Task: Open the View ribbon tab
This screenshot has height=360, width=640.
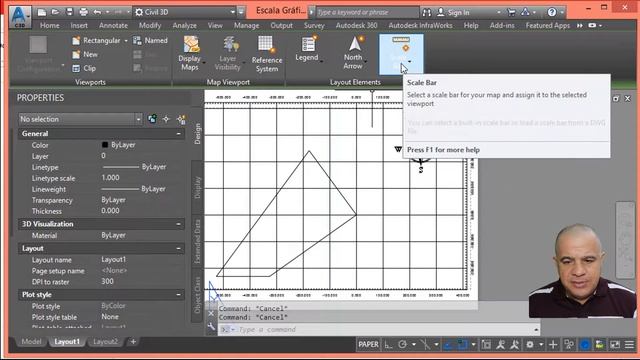Action: coord(215,25)
